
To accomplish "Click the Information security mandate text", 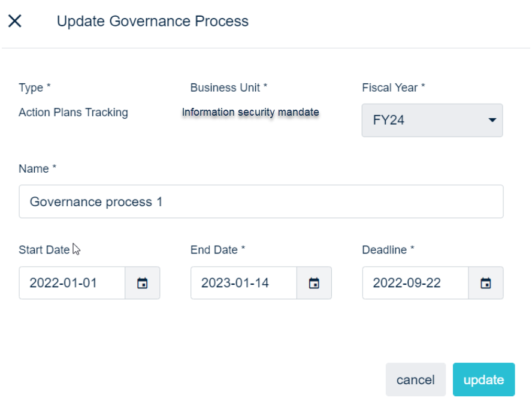I will (x=250, y=112).
